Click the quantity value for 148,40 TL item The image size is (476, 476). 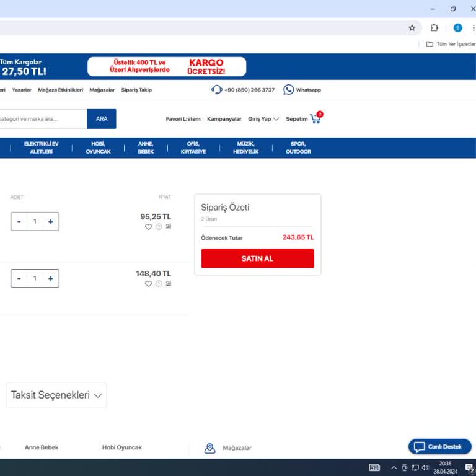click(35, 278)
